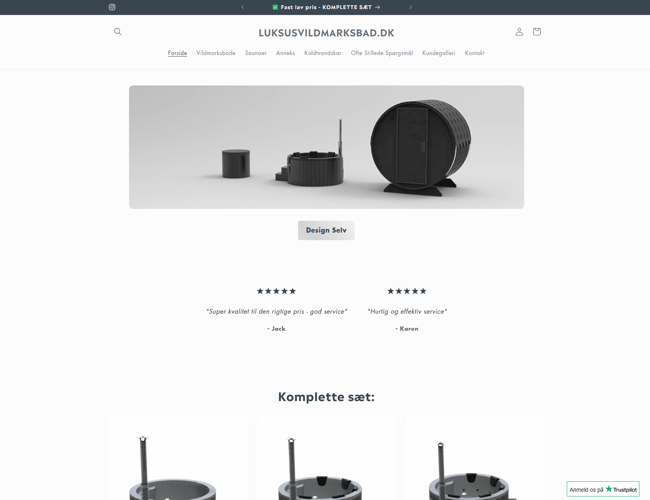Go to the Anneks page
This screenshot has height=500, width=650.
(286, 53)
